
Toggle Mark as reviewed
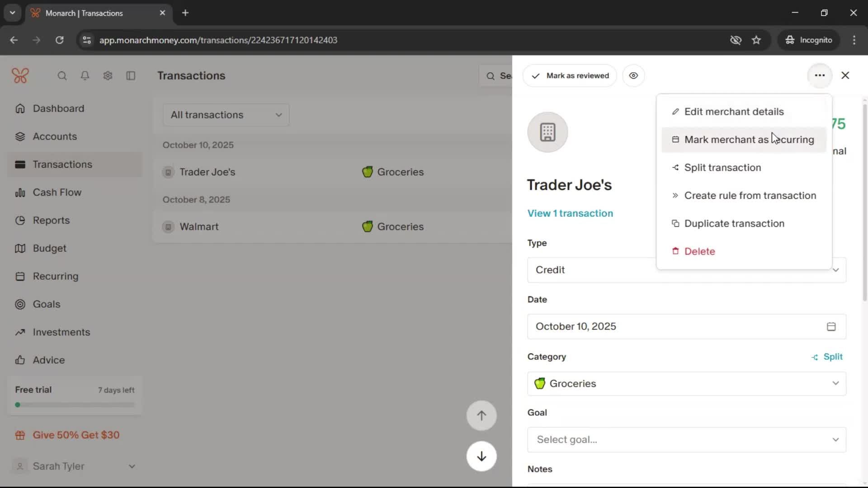pyautogui.click(x=570, y=75)
